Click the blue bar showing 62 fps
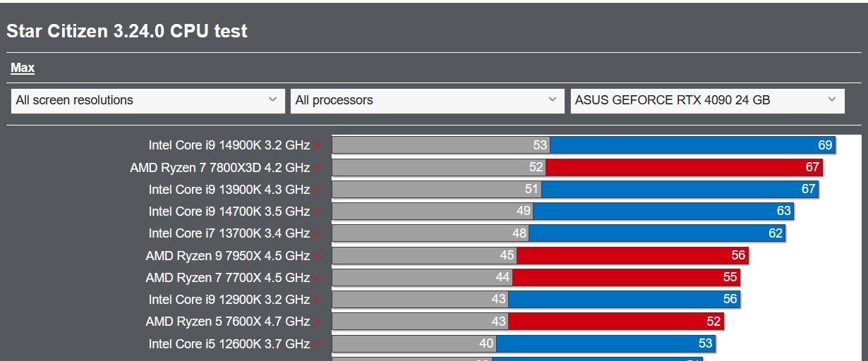The height and width of the screenshot is (361, 868). pyautogui.click(x=657, y=233)
